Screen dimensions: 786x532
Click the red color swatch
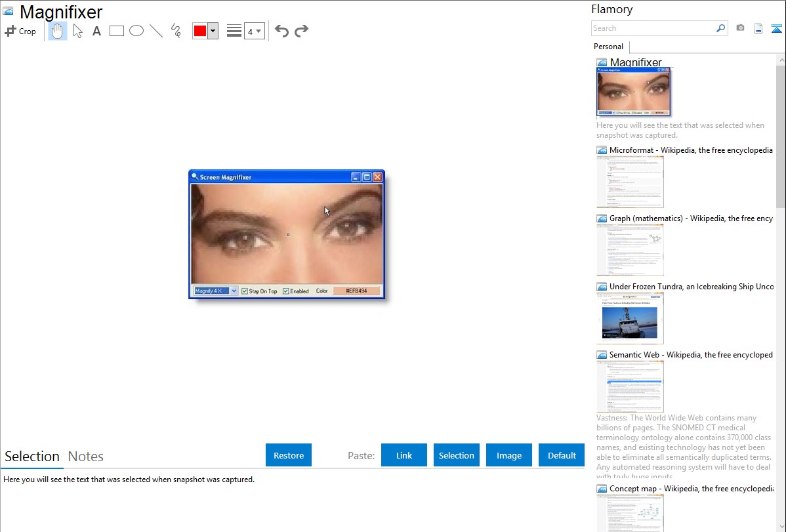point(200,31)
